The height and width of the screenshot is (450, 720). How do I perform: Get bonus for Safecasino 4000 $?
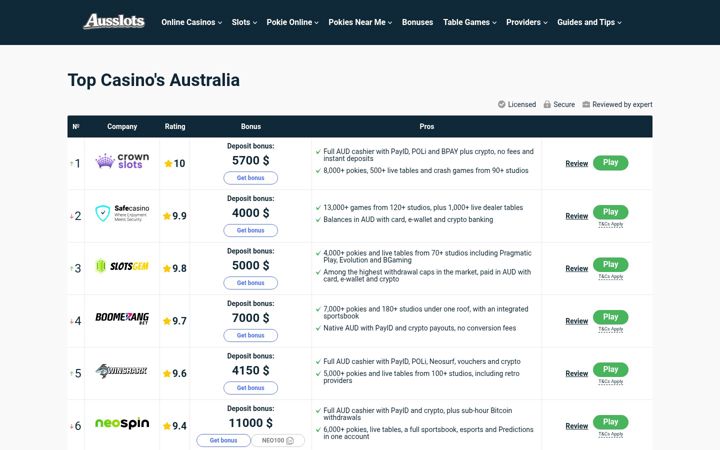[251, 230]
